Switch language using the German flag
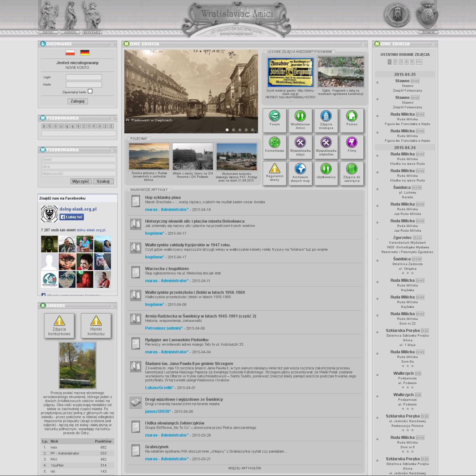 pos(85,53)
